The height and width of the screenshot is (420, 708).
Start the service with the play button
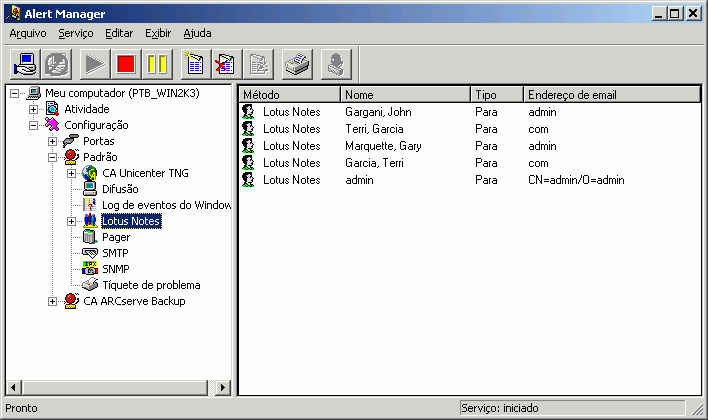[95, 64]
